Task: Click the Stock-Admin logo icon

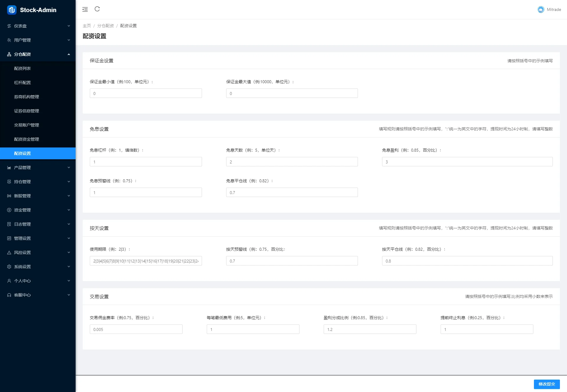Action: (12, 10)
